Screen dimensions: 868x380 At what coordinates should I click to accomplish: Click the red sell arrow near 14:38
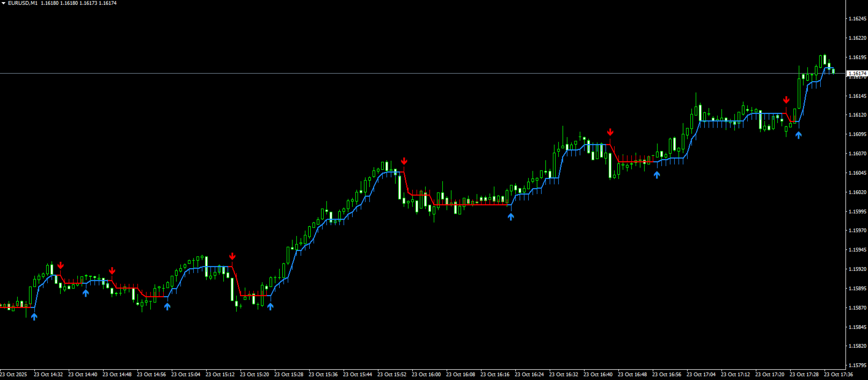[x=61, y=266]
